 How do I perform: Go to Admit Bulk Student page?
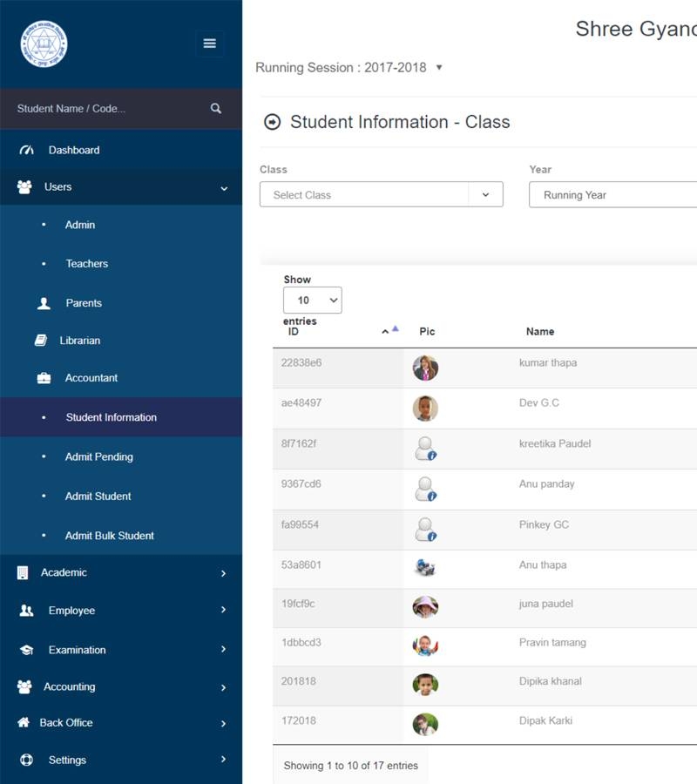pos(109,536)
